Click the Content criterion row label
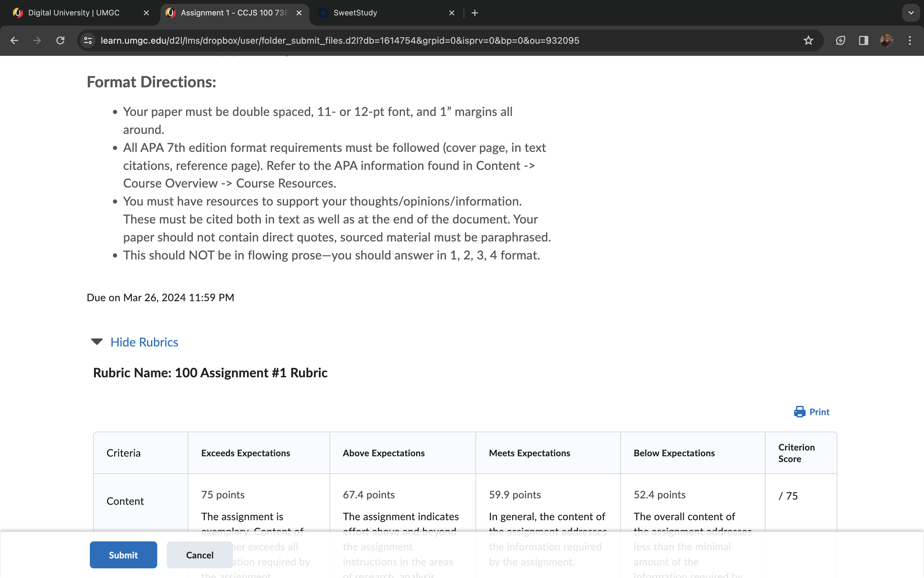 tap(125, 501)
